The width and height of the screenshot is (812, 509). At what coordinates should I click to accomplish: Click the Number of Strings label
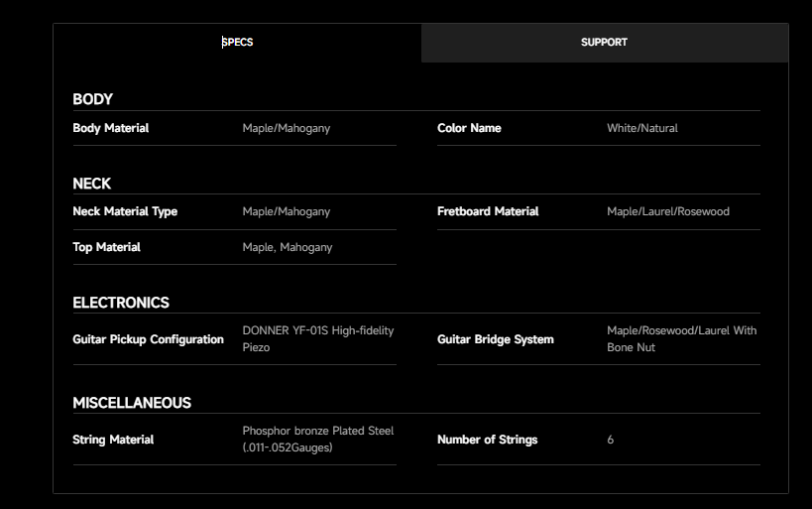487,440
